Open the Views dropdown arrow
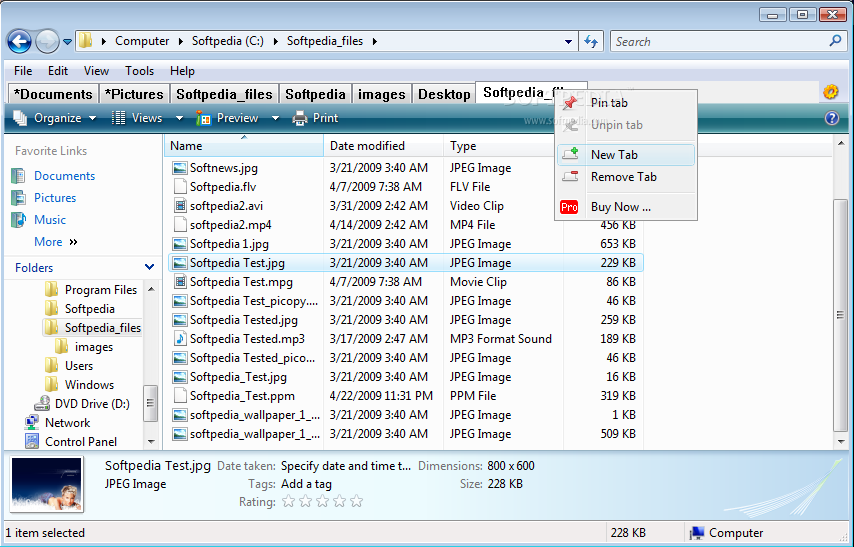This screenshot has height=547, width=854. (179, 118)
